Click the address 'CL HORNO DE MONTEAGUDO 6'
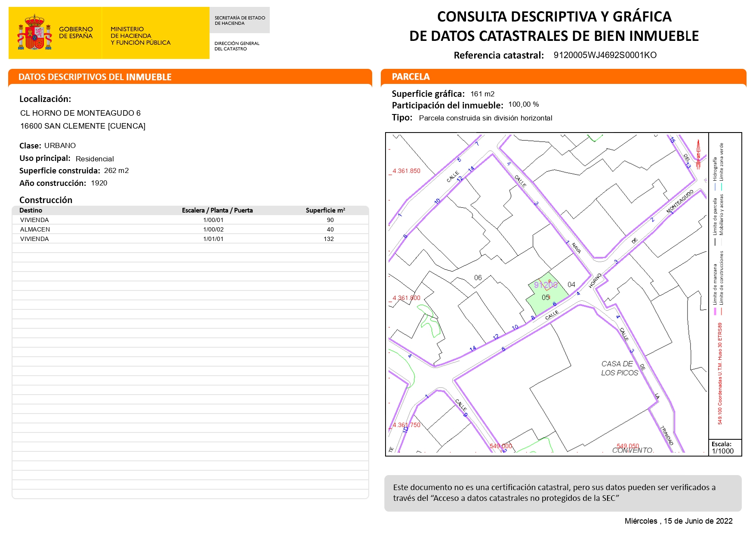The height and width of the screenshot is (534, 756). pyautogui.click(x=80, y=113)
